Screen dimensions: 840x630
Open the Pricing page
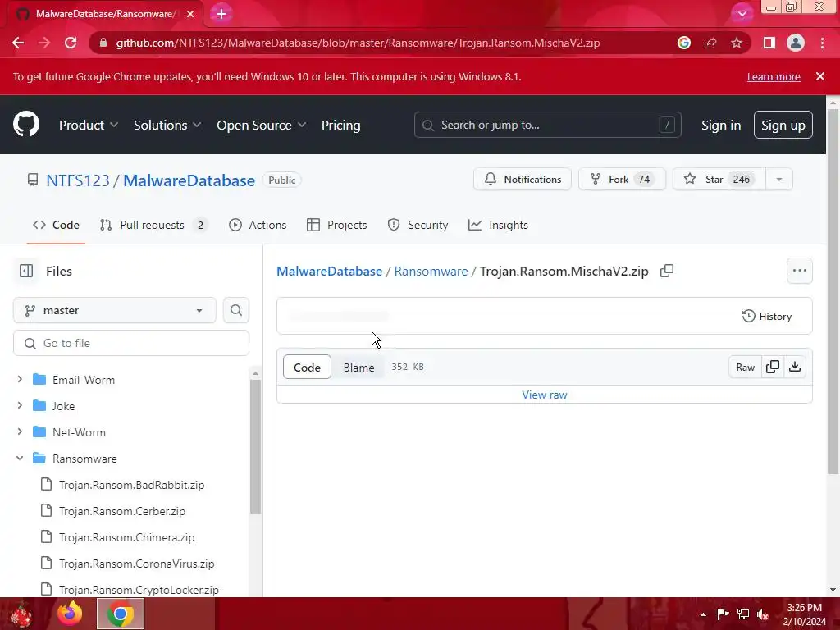[x=340, y=125]
